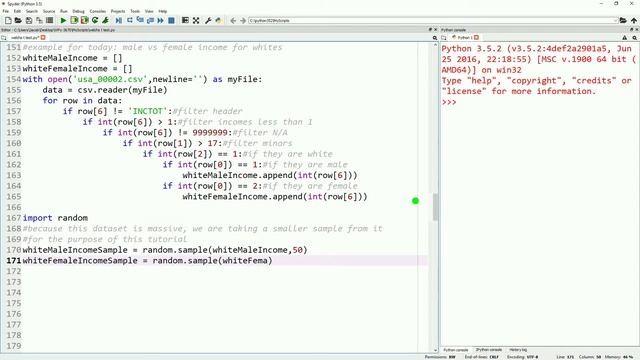The height and width of the screenshot is (360, 640).
Task: Undock the Editor pane
Action: [430, 30]
